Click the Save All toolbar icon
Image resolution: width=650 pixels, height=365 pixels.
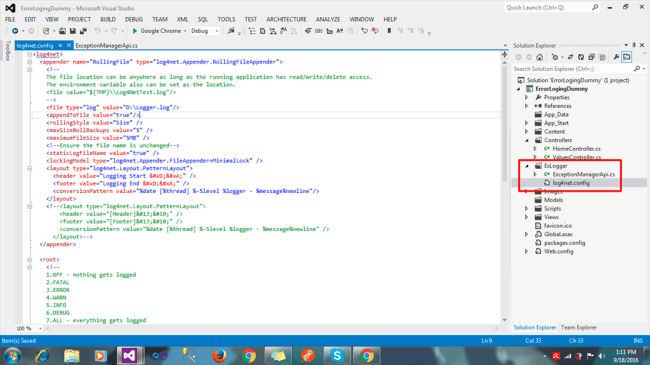(x=83, y=31)
